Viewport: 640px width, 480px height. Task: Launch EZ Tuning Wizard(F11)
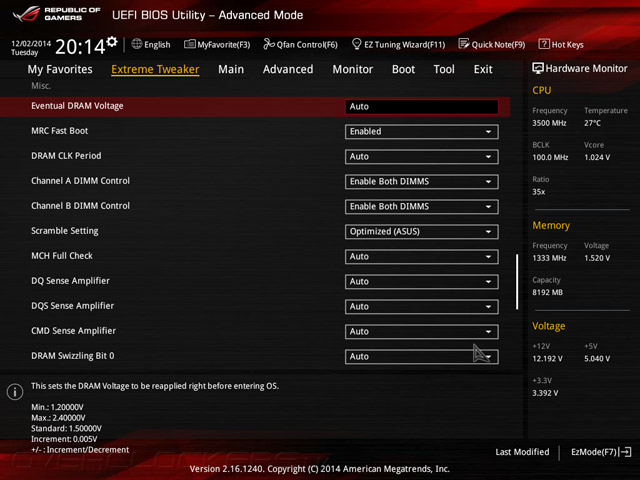coord(398,44)
